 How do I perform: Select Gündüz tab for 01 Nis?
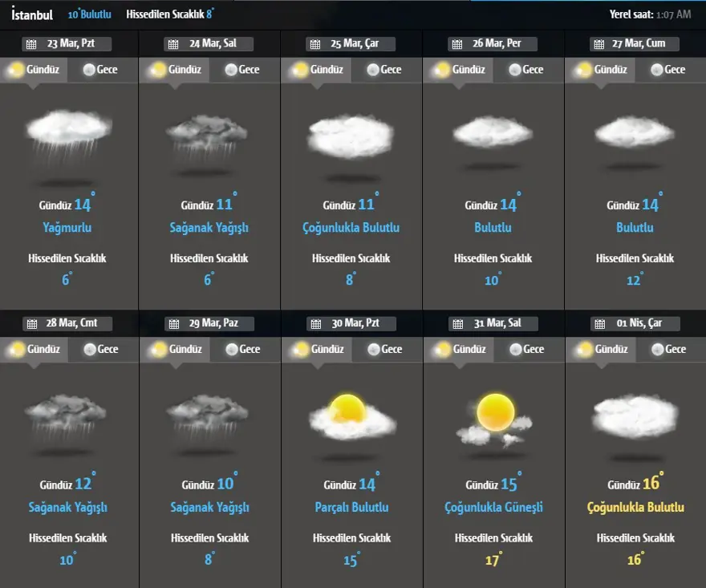pos(602,349)
